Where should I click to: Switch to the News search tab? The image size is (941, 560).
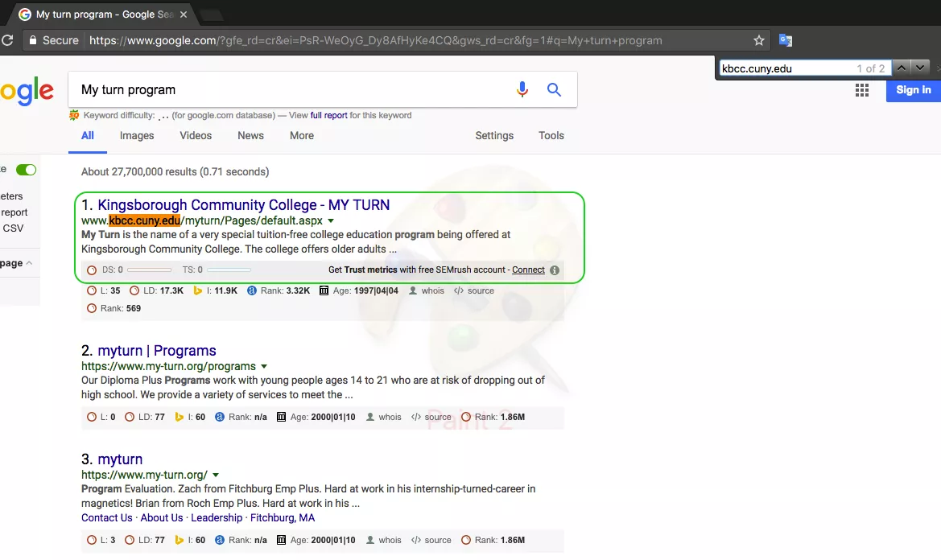coord(250,136)
